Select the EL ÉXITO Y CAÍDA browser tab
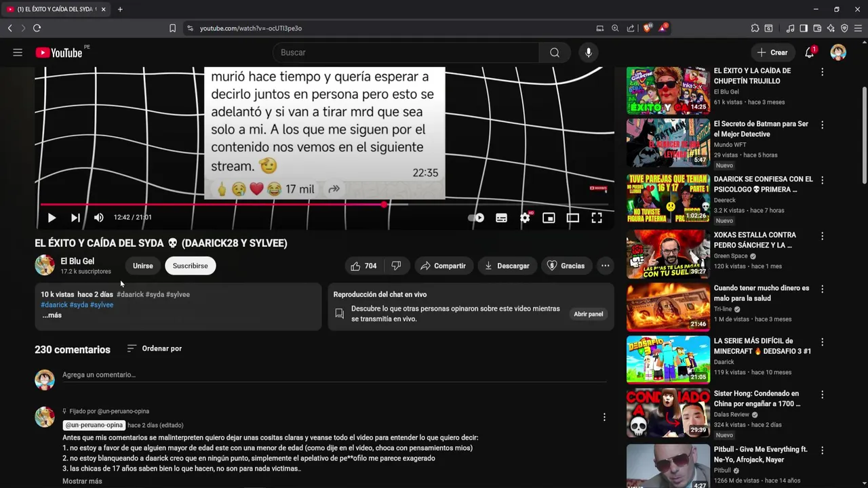Screen dimensions: 868x488 pos(56,9)
